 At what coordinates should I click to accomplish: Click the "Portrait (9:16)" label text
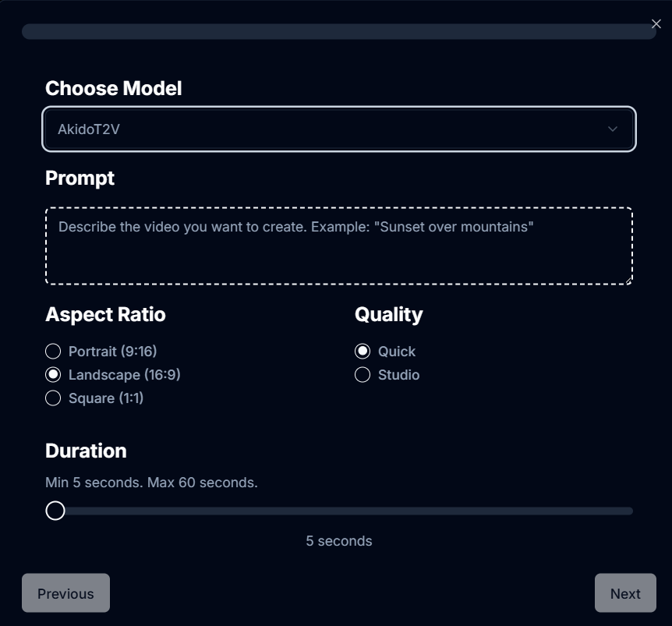tap(112, 352)
